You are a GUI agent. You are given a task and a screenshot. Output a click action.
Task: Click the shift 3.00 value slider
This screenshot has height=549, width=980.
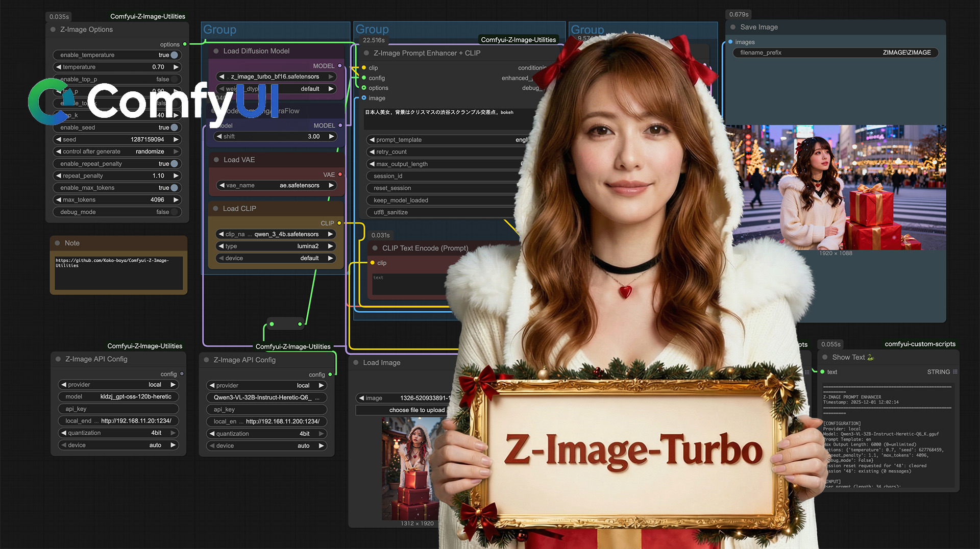point(276,136)
